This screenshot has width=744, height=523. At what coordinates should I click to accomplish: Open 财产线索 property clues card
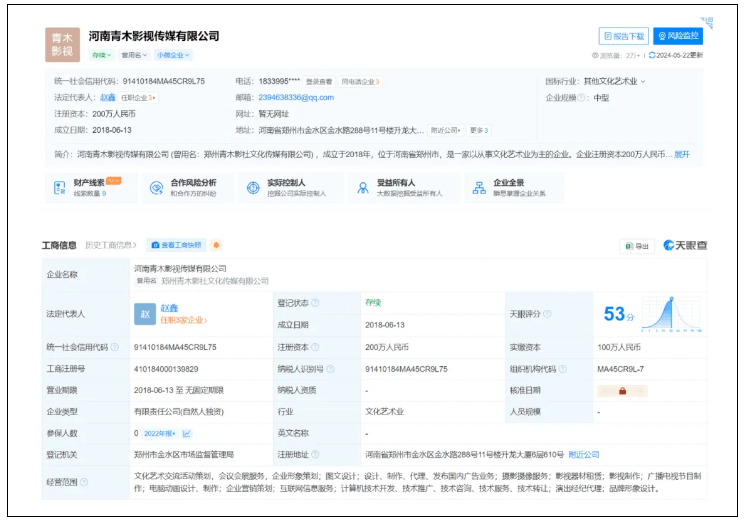coord(88,187)
